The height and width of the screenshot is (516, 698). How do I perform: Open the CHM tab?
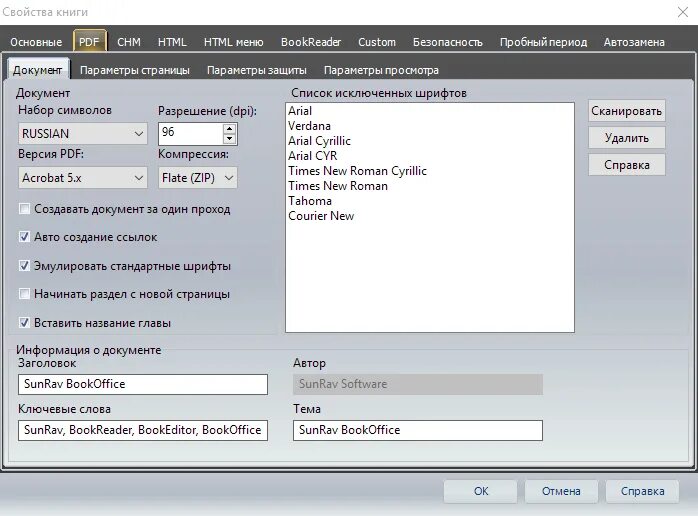tap(129, 42)
